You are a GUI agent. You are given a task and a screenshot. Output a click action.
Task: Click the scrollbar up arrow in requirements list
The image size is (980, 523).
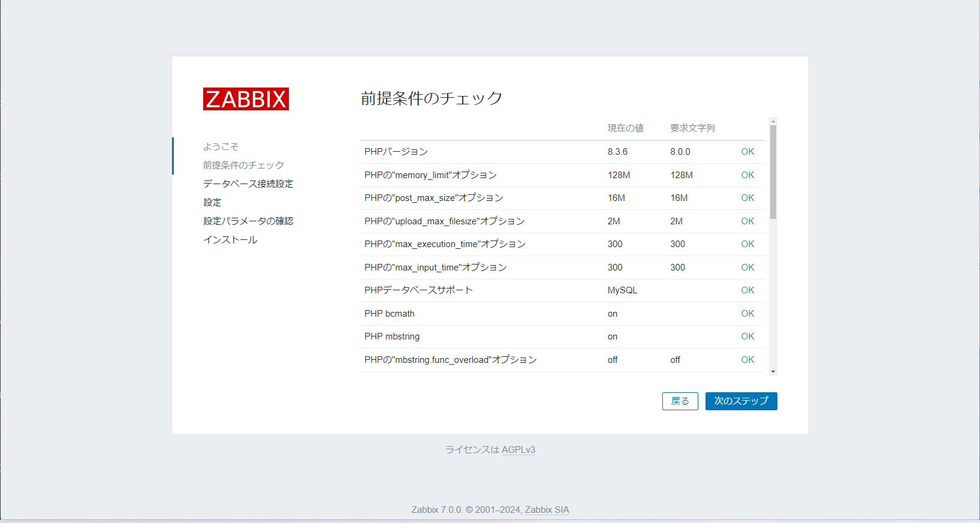(x=773, y=121)
